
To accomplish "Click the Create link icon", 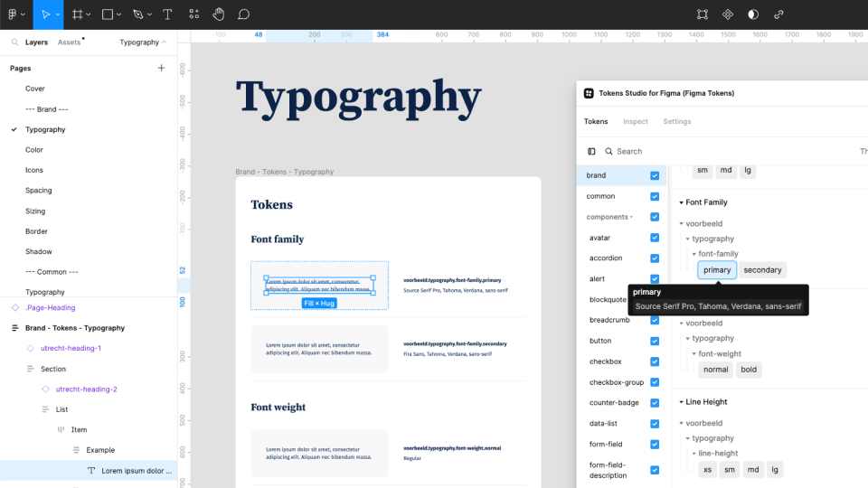I will coord(778,14).
